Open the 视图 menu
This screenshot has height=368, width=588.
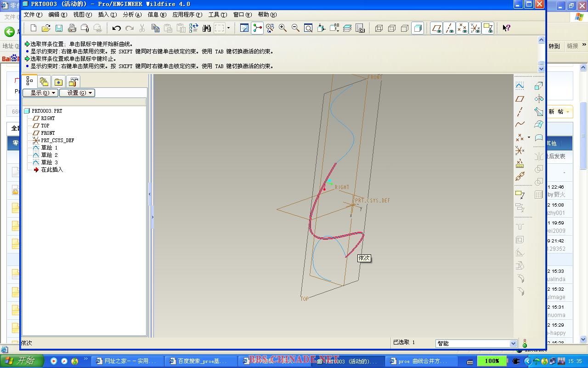coord(82,15)
